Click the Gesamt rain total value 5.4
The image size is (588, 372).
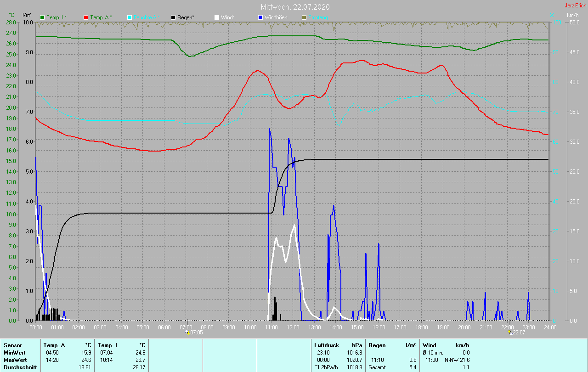[412, 367]
